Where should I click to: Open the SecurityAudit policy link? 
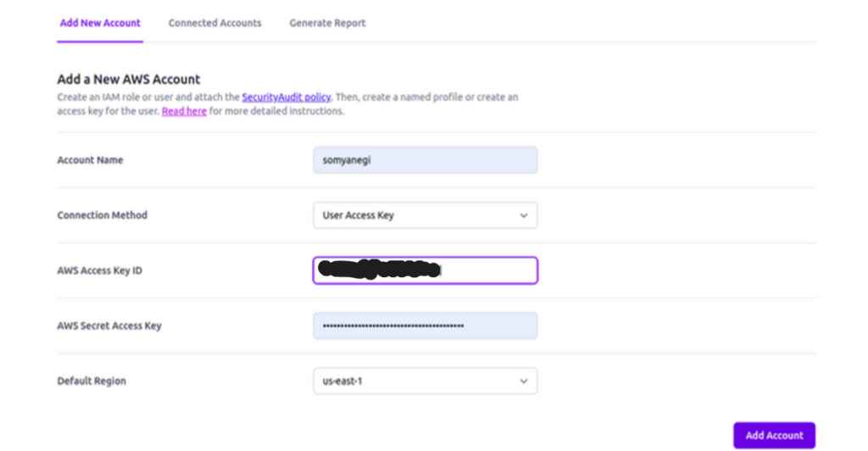tap(287, 97)
